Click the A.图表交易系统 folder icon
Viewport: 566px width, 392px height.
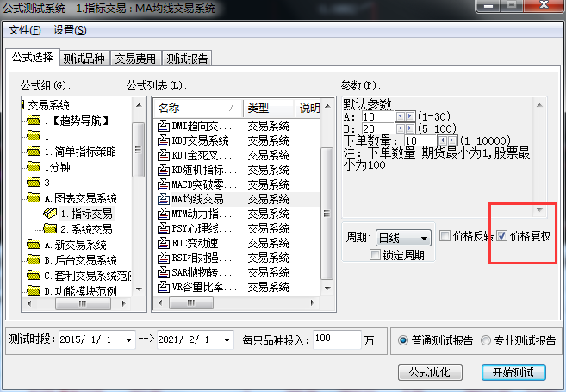34,198
